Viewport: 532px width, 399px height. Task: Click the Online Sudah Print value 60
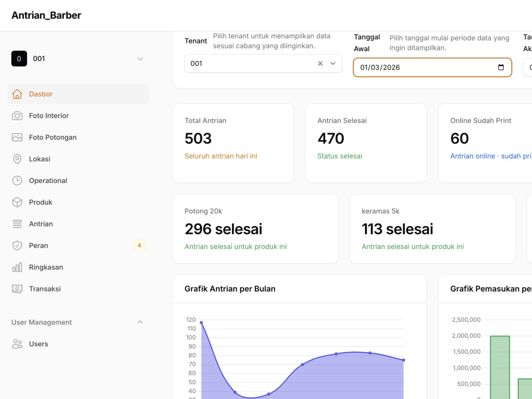click(460, 138)
